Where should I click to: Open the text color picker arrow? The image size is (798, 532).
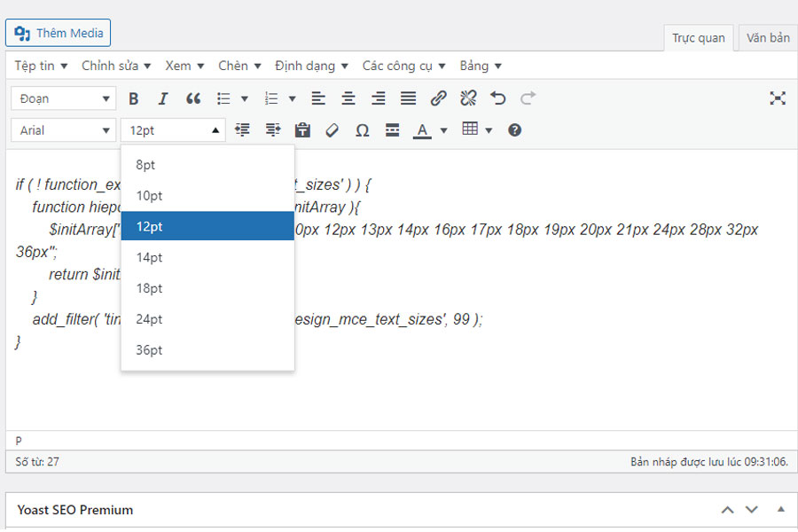coord(444,130)
